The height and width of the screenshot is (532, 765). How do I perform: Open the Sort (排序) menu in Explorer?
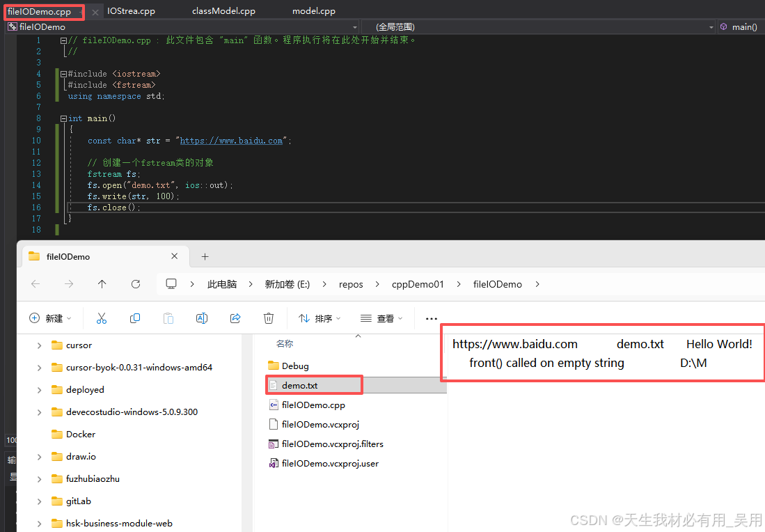320,318
